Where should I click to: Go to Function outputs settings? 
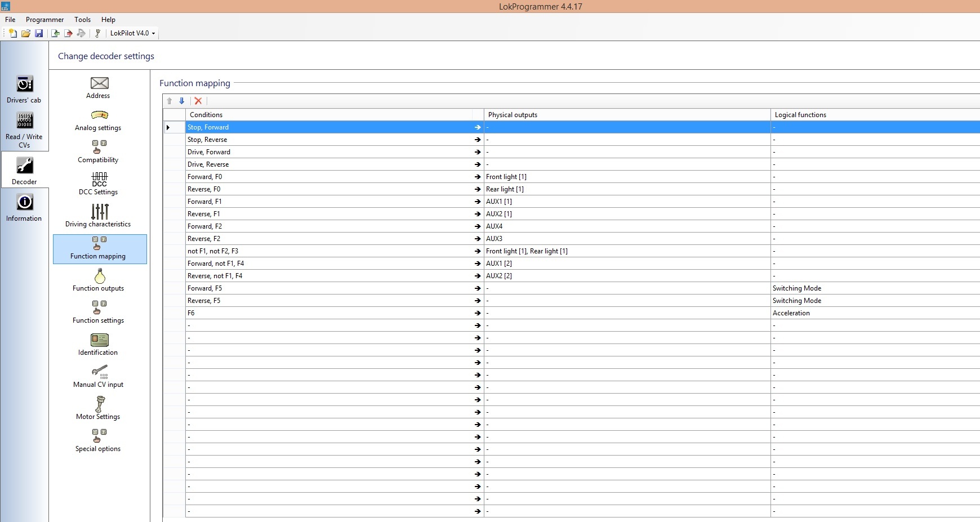99,280
